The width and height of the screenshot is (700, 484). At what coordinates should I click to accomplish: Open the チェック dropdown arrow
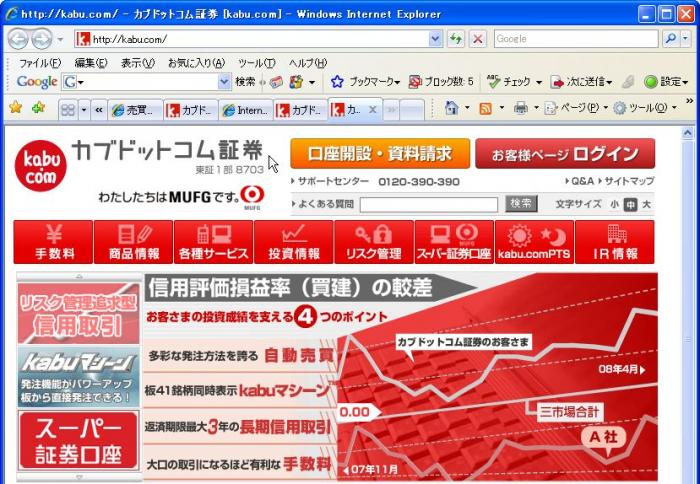tap(538, 83)
